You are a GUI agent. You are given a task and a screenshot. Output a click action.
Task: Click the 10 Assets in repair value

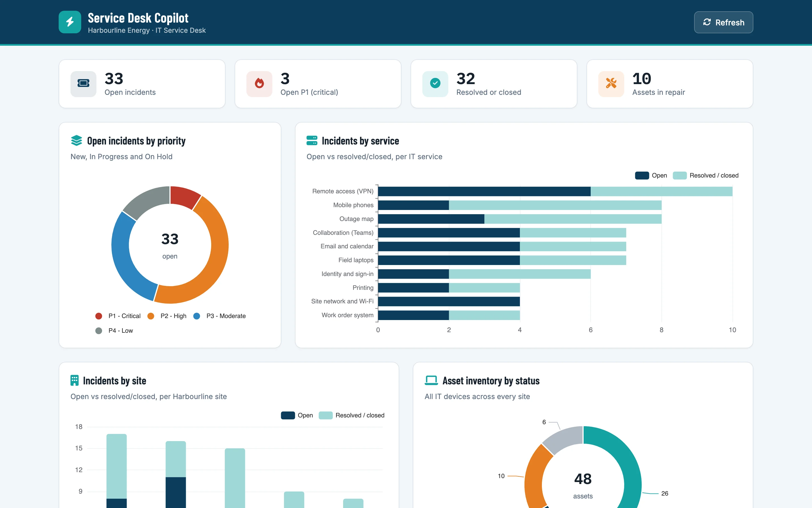(641, 79)
